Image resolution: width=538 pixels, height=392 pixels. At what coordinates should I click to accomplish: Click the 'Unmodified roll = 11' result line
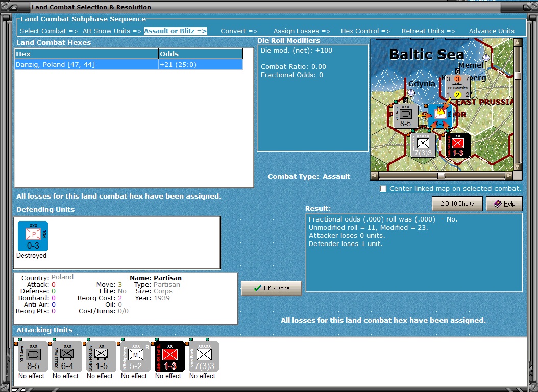pyautogui.click(x=368, y=227)
